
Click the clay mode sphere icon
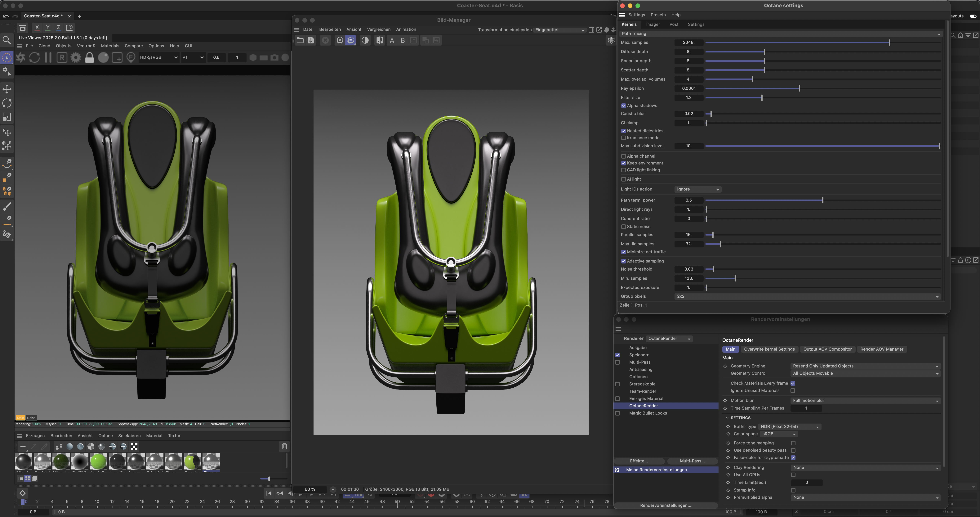[103, 57]
